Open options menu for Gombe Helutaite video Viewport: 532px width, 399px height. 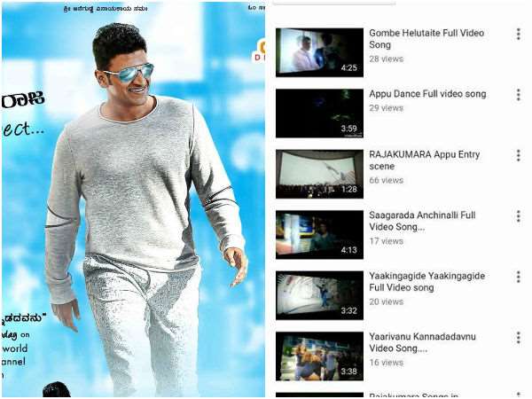[x=518, y=35]
